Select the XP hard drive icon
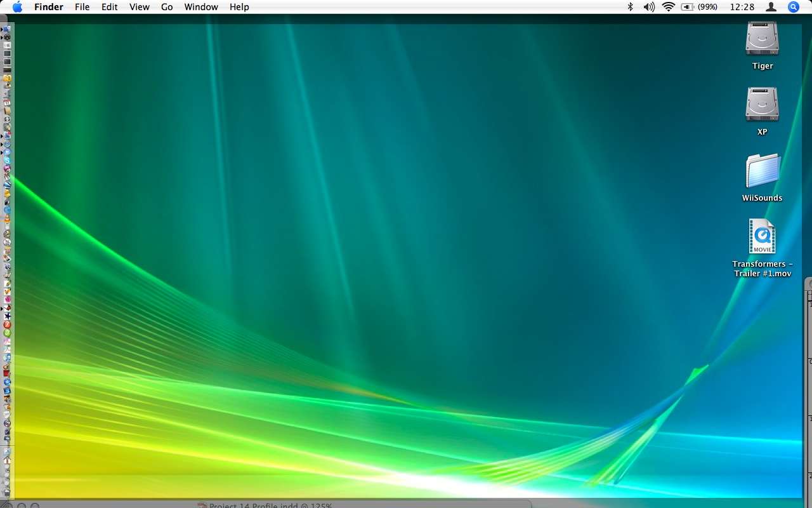The height and width of the screenshot is (508, 812). [763, 105]
